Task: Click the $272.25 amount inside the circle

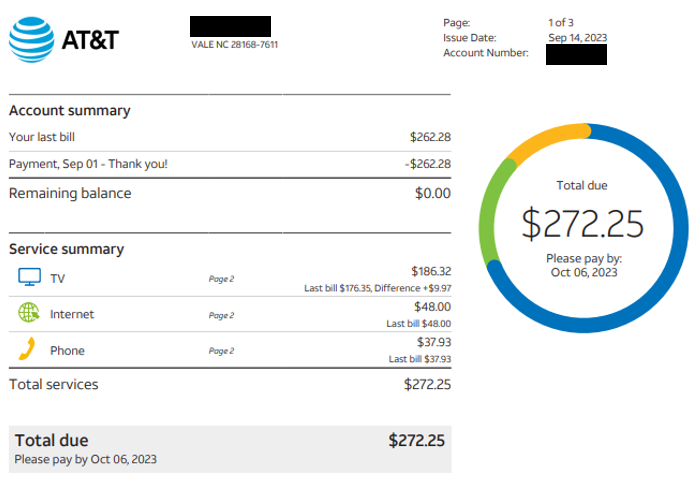Action: [583, 224]
